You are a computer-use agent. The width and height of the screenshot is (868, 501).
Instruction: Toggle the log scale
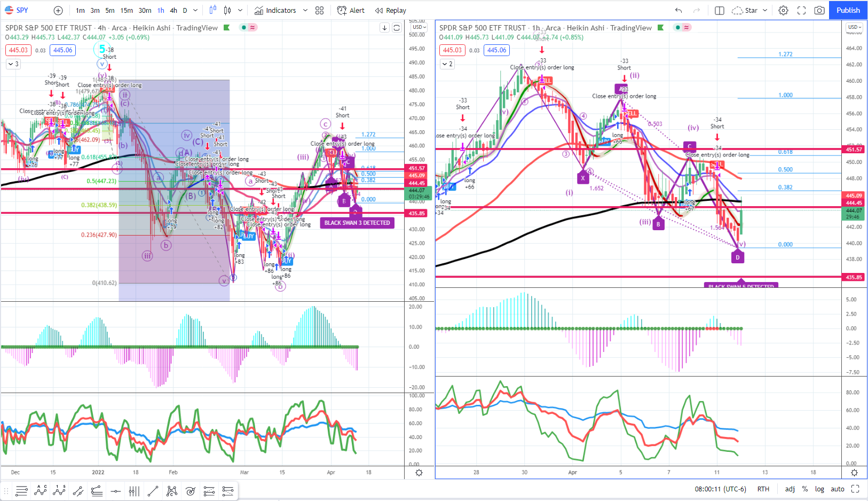pyautogui.click(x=819, y=489)
